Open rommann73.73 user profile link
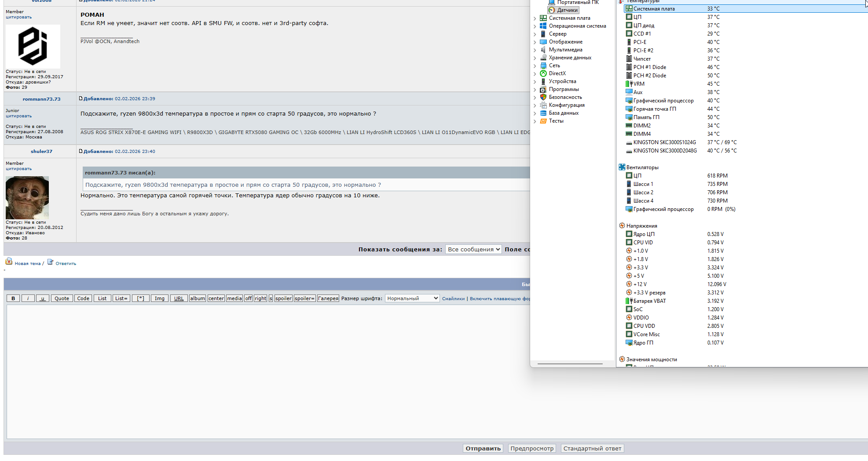868x461 pixels. click(41, 99)
